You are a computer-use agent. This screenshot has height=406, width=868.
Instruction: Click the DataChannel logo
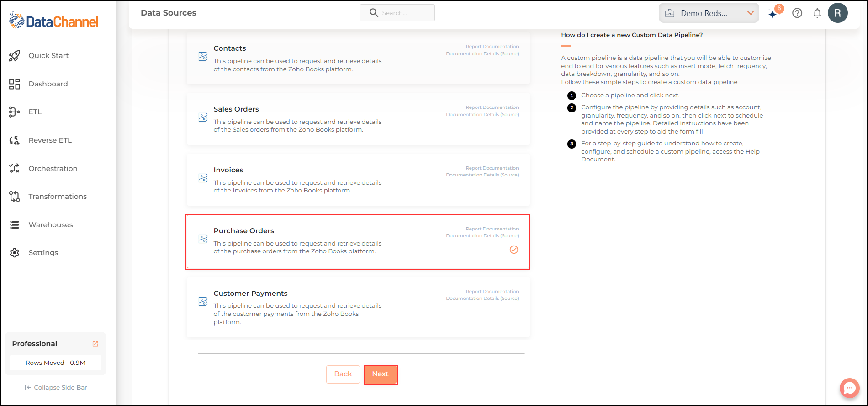pyautogui.click(x=54, y=21)
